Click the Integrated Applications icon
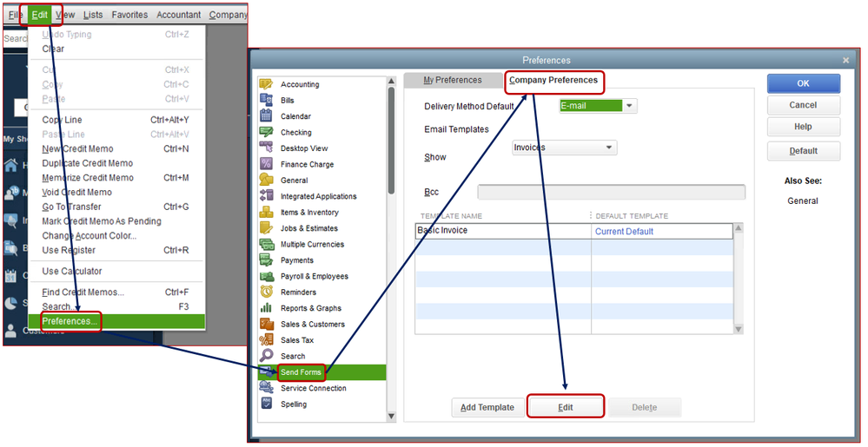The height and width of the screenshot is (447, 868). coord(266,196)
